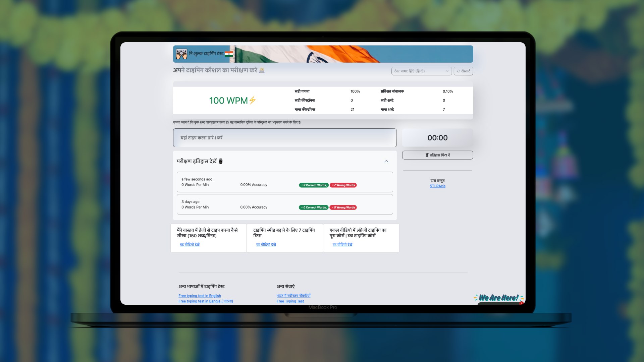Open the STLRAxis link
Viewport: 644px width, 362px height.
tap(437, 186)
